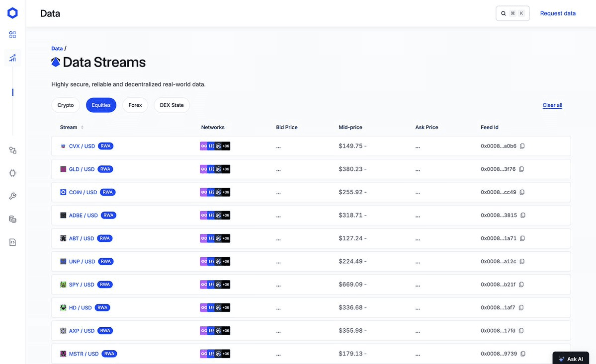Click the Clear all link

pyautogui.click(x=552, y=105)
